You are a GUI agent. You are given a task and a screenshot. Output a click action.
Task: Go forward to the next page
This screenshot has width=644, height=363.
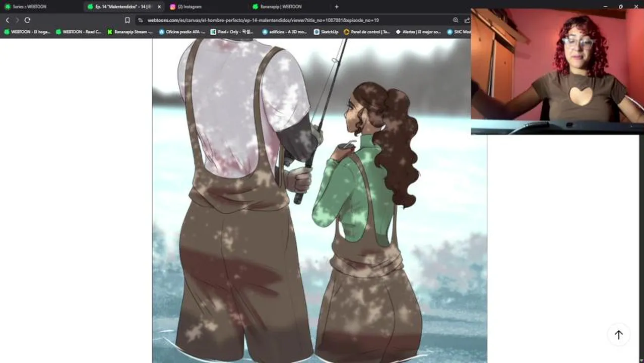pos(17,20)
